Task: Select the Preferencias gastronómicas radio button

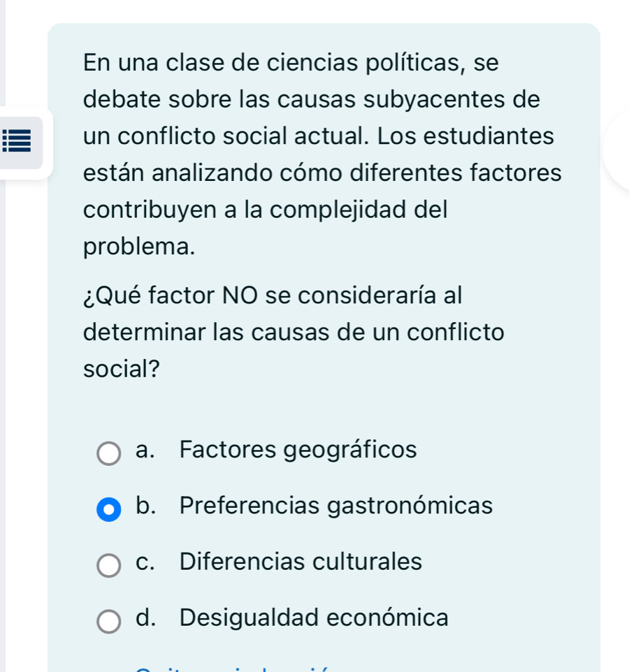Action: pos(108,509)
